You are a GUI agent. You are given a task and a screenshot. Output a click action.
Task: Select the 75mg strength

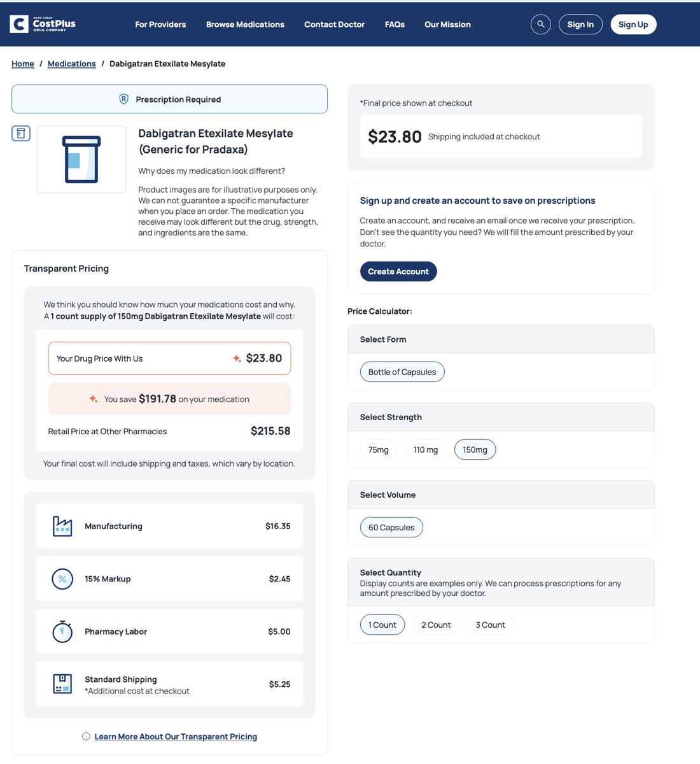[x=379, y=449]
